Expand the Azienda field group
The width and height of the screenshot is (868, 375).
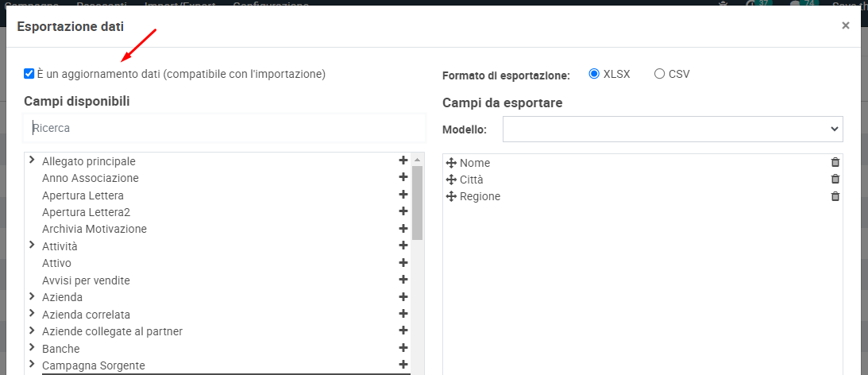32,296
